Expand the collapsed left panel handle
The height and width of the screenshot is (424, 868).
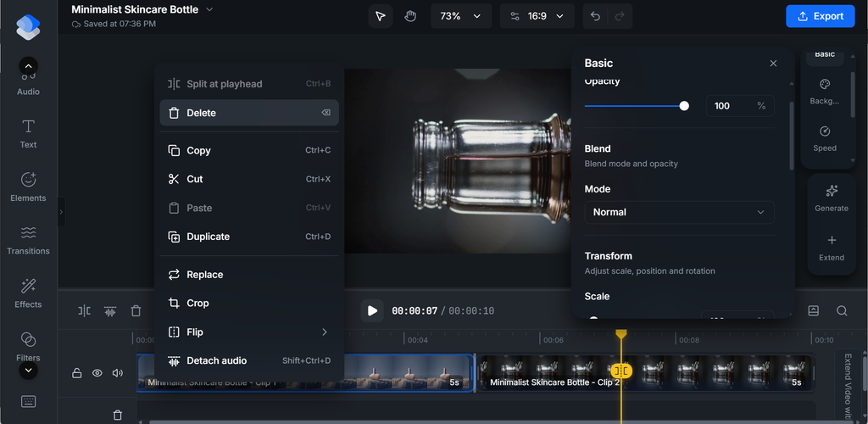[61, 212]
